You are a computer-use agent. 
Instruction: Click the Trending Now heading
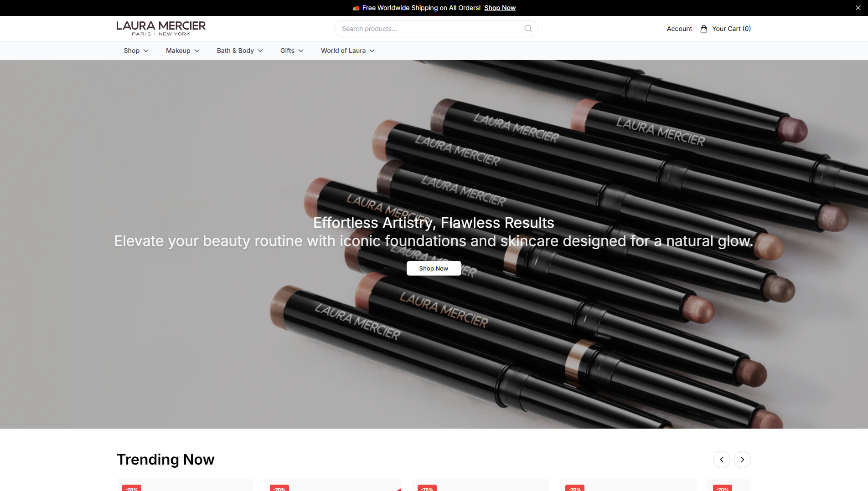165,460
